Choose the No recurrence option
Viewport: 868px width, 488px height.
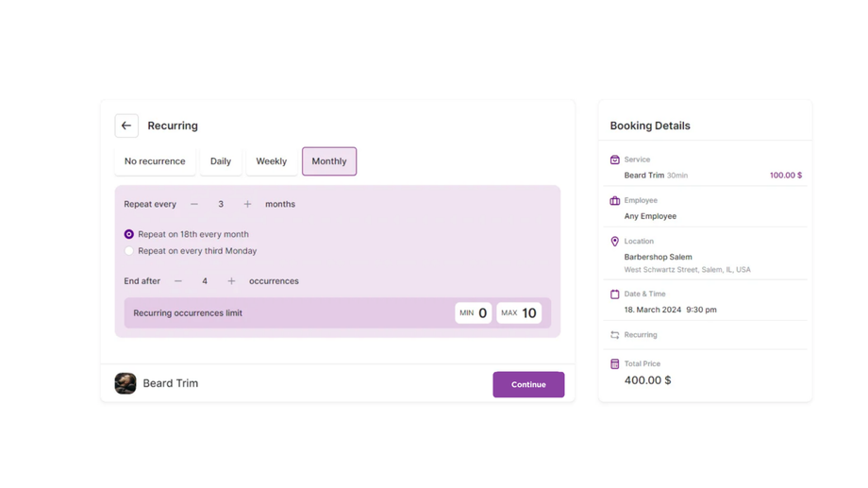click(x=155, y=161)
